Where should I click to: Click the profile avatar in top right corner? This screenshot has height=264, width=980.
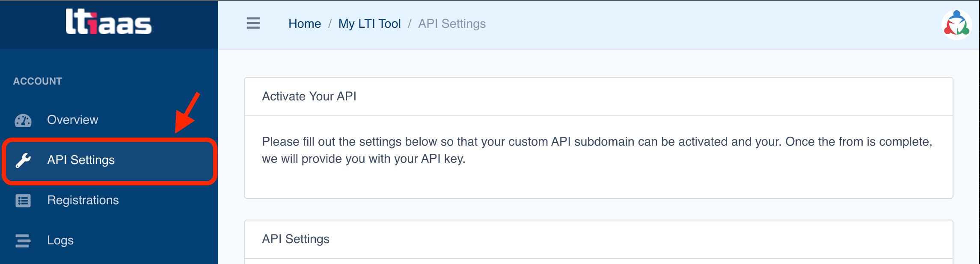(x=956, y=24)
